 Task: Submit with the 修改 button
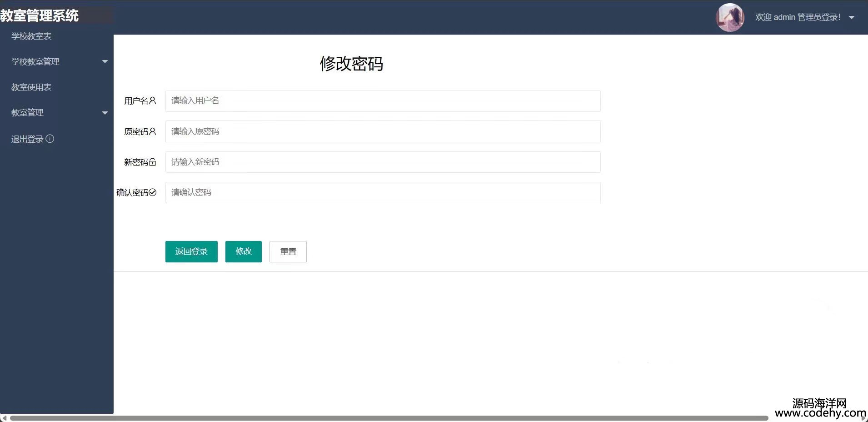[243, 251]
